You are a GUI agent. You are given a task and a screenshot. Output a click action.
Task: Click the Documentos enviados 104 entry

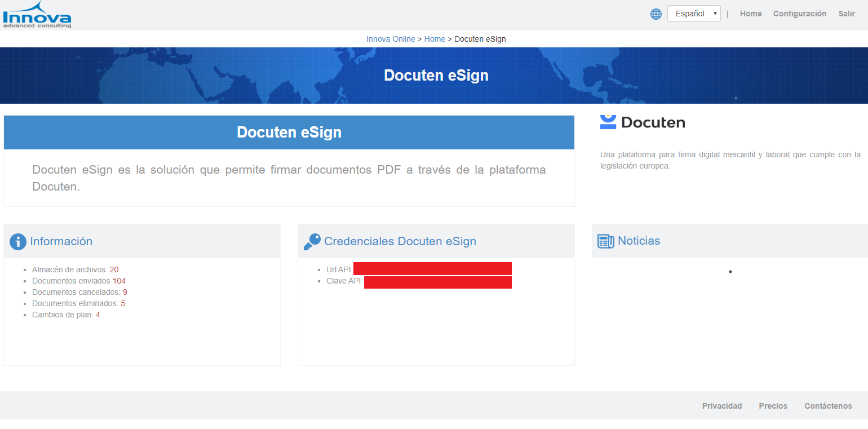78,281
